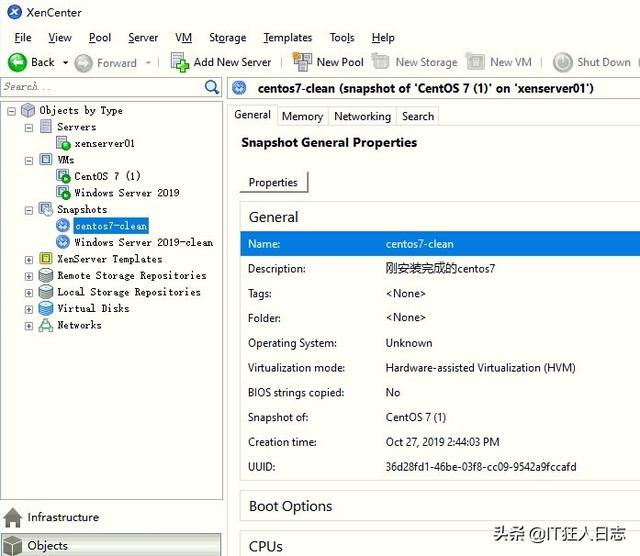Click the VMs group icon
The image size is (640, 556).
(x=46, y=159)
